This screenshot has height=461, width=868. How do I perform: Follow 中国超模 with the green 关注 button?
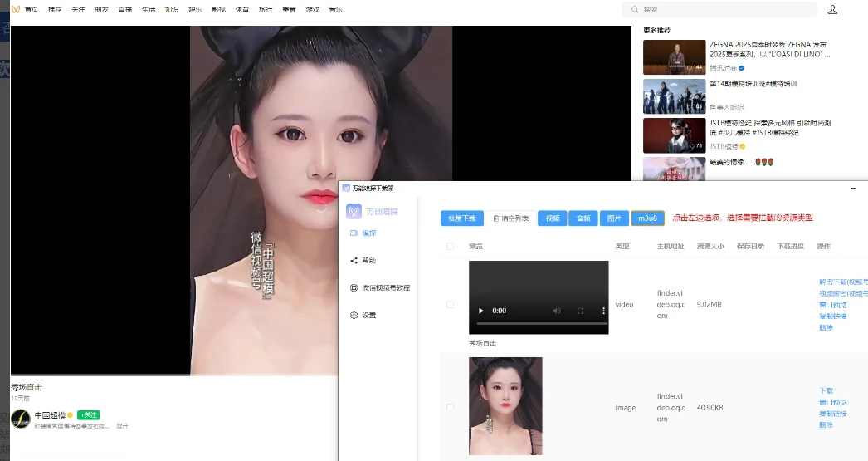pos(88,415)
